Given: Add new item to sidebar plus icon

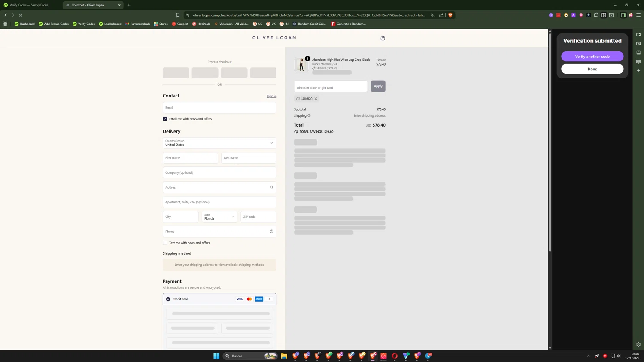Looking at the screenshot, I should pyautogui.click(x=638, y=71).
